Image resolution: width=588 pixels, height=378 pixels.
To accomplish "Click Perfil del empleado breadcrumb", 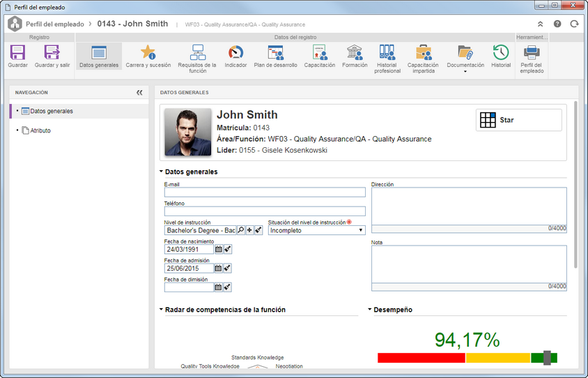I will click(x=55, y=24).
